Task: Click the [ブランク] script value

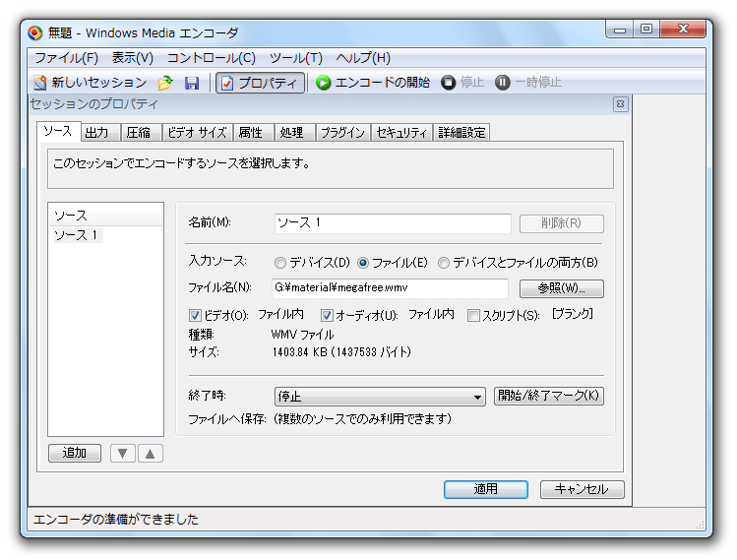Action: click(573, 314)
